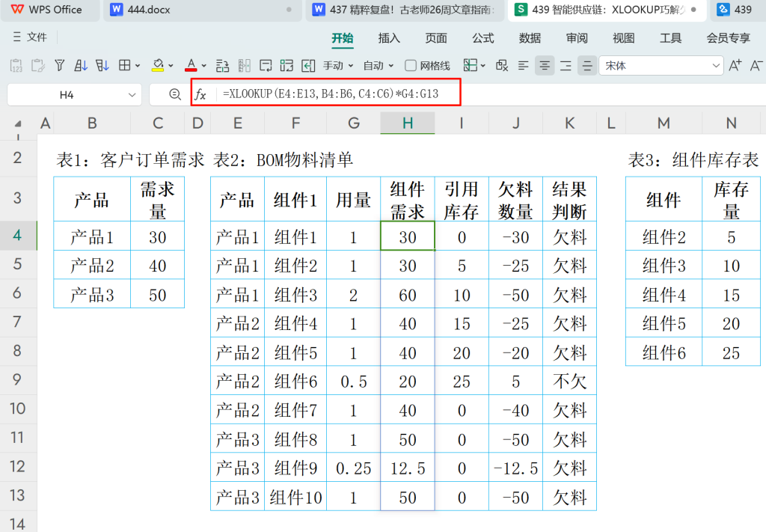Image resolution: width=766 pixels, height=532 pixels.
Task: Click the formula bar XLOOKUP text
Action: (x=331, y=94)
